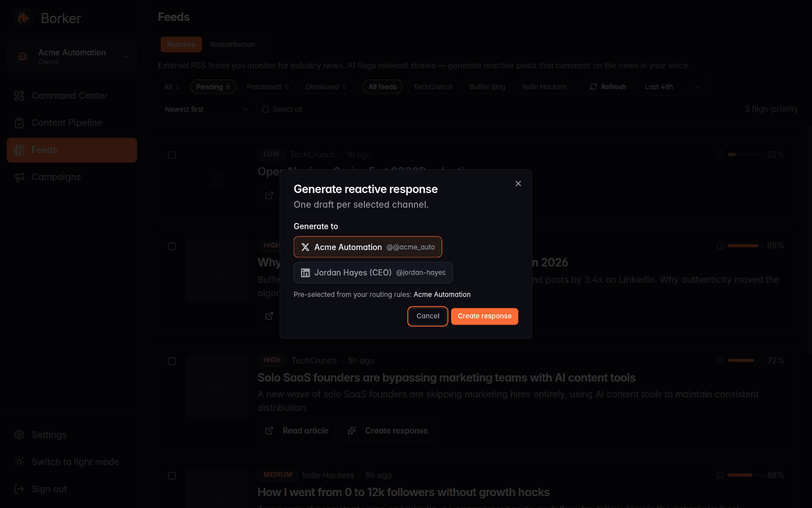The image size is (812, 508).
Task: Click the sparkle icon on Create response
Action: (352, 431)
